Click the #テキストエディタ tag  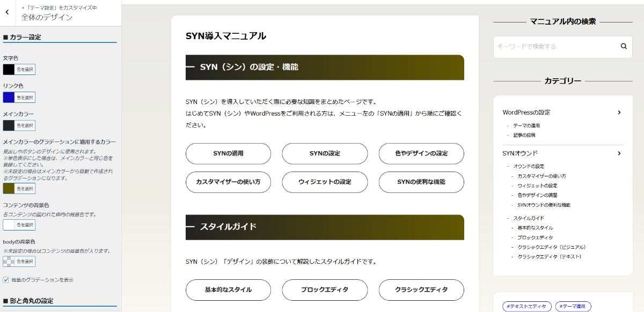click(x=527, y=306)
